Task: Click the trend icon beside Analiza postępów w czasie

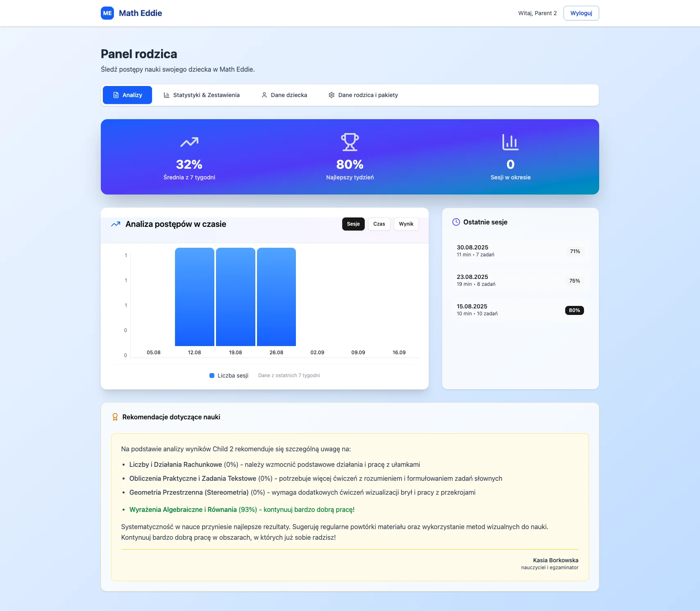Action: pyautogui.click(x=116, y=224)
